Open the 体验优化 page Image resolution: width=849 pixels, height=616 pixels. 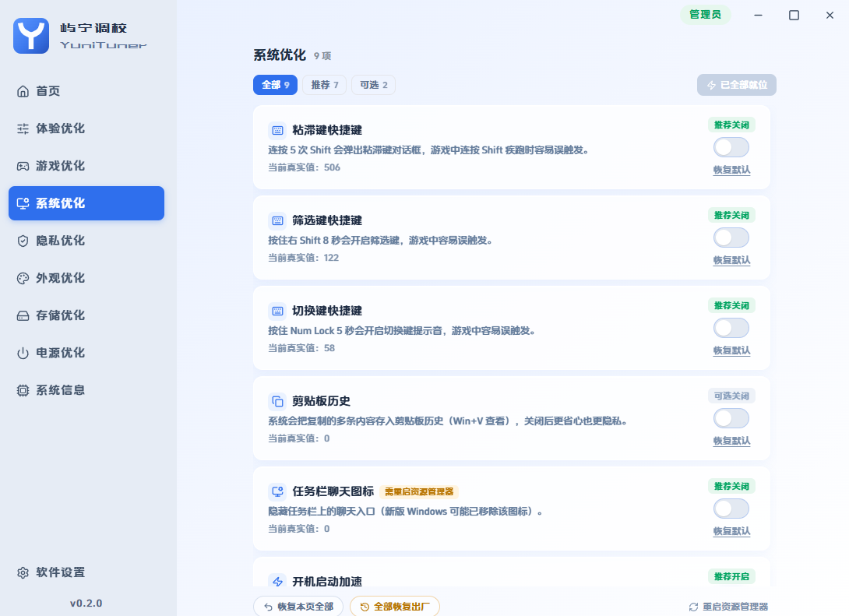(x=86, y=128)
